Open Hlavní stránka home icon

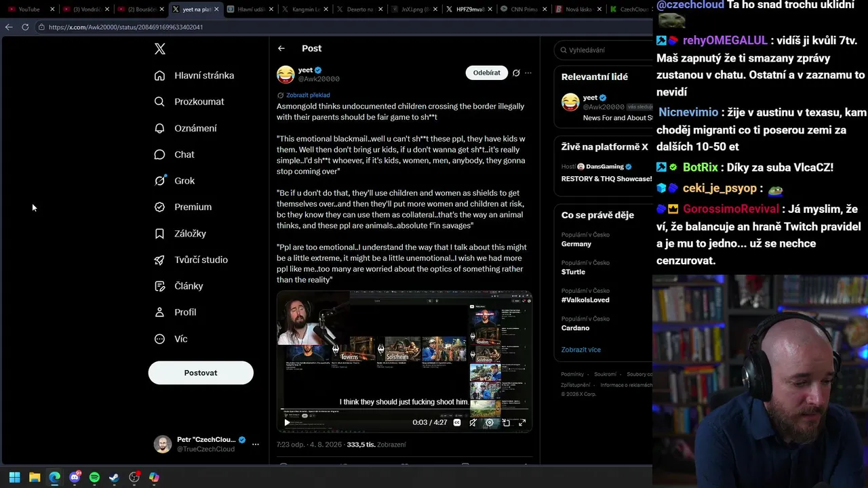159,75
